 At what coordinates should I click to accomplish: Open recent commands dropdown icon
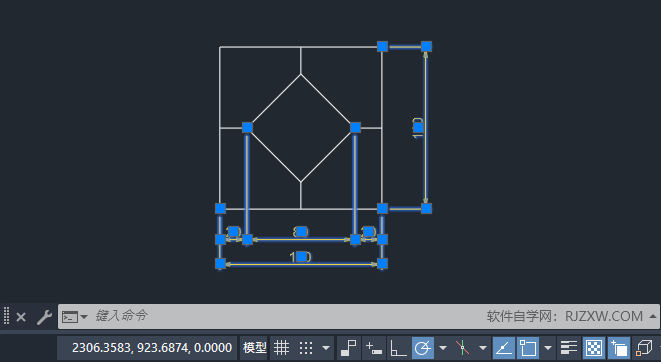click(x=74, y=316)
